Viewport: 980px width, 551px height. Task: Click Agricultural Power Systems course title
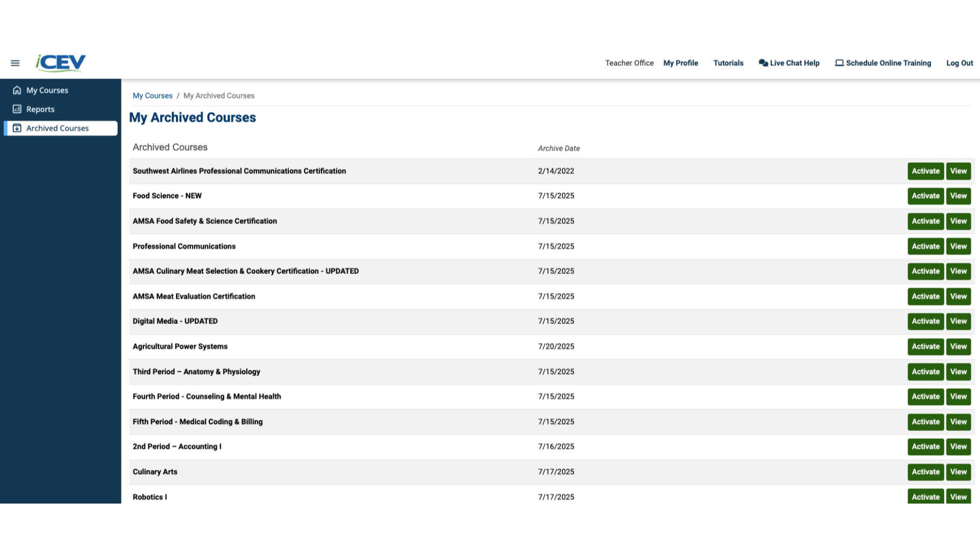180,346
